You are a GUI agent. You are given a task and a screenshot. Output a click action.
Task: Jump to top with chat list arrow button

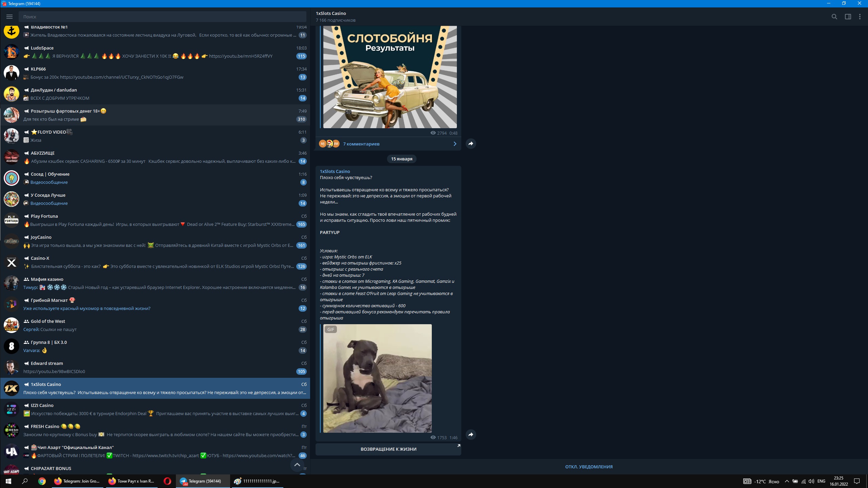pyautogui.click(x=297, y=465)
